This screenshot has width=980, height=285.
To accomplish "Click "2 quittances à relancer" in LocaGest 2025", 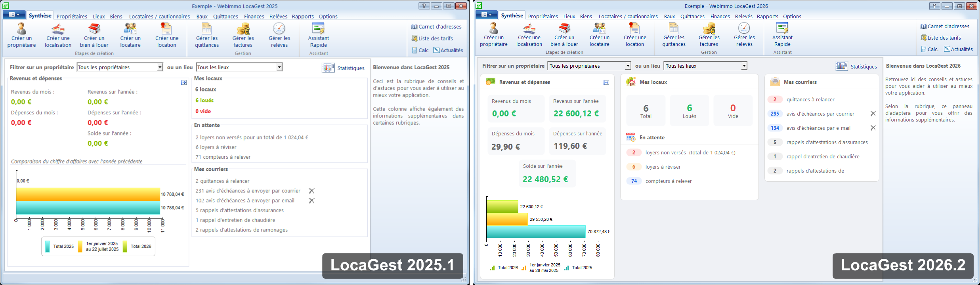I will pos(222,181).
